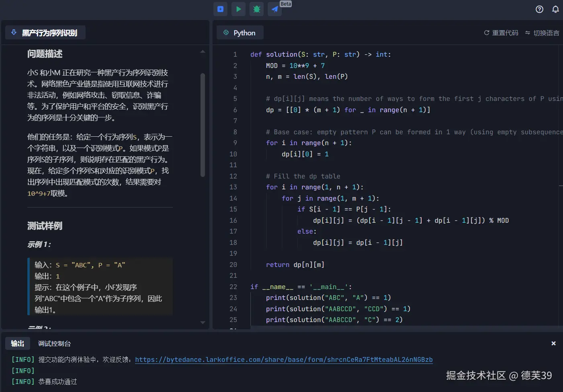Viewport: 563px width, 392px height.
Task: Close the output panel with X
Action: pos(553,343)
